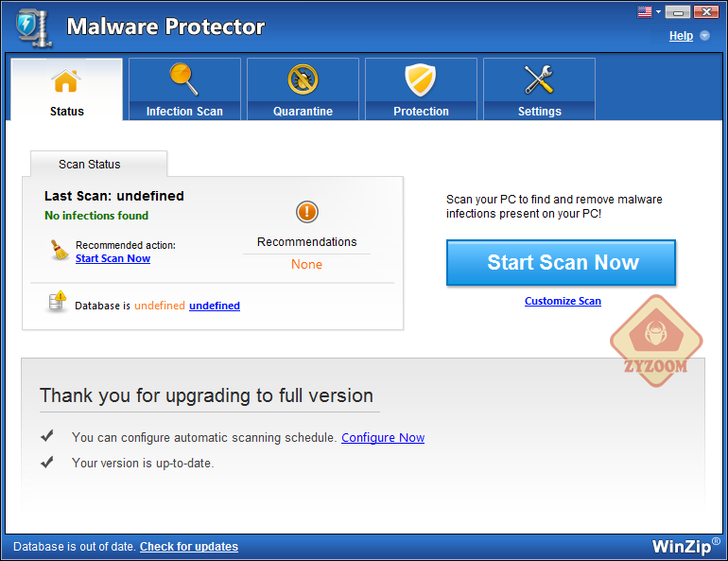Click the orange exclamation Recommendations icon

307,212
